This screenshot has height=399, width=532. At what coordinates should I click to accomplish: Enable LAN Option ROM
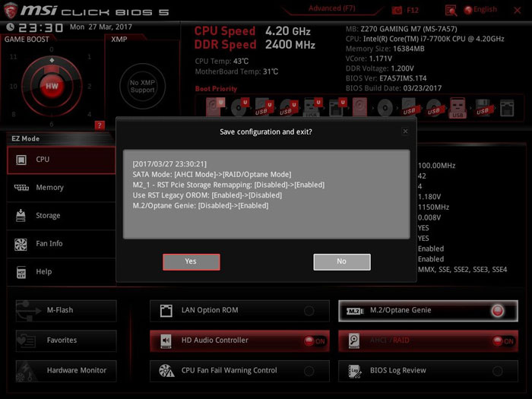pos(309,311)
